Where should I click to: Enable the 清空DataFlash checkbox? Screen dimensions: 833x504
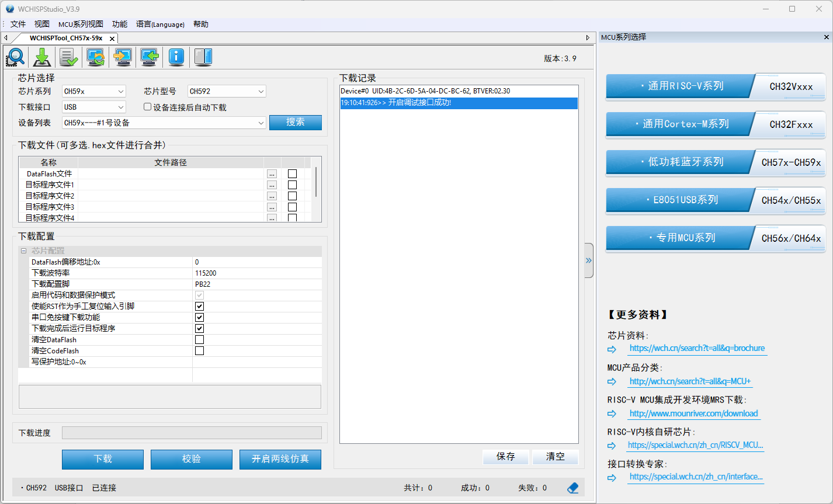(199, 340)
